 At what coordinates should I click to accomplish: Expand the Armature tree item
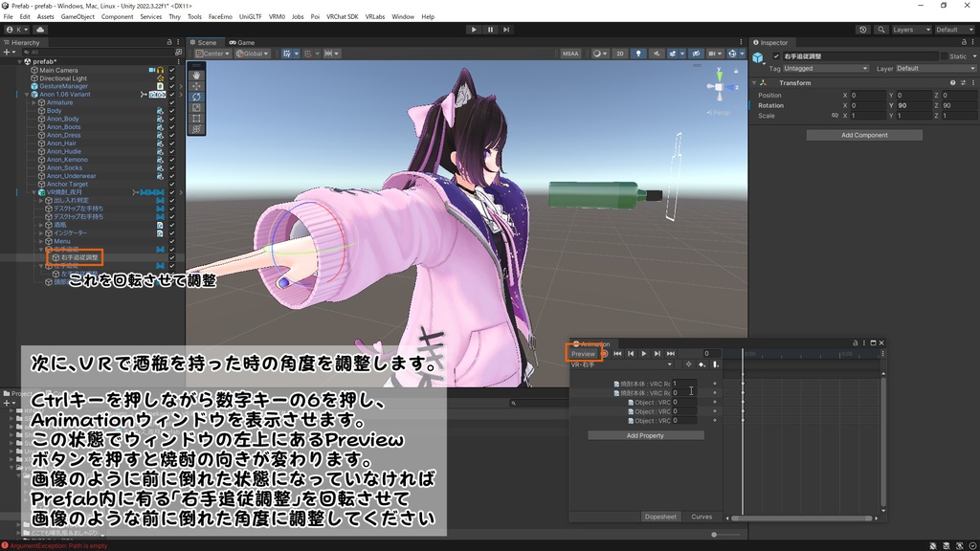[x=34, y=102]
